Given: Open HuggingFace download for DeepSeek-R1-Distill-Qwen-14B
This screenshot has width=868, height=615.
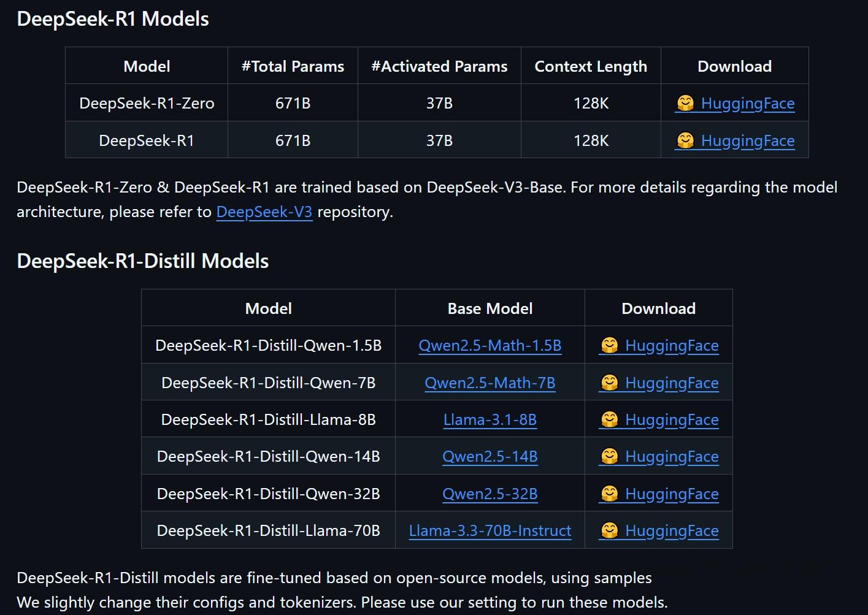Looking at the screenshot, I should pyautogui.click(x=659, y=457).
